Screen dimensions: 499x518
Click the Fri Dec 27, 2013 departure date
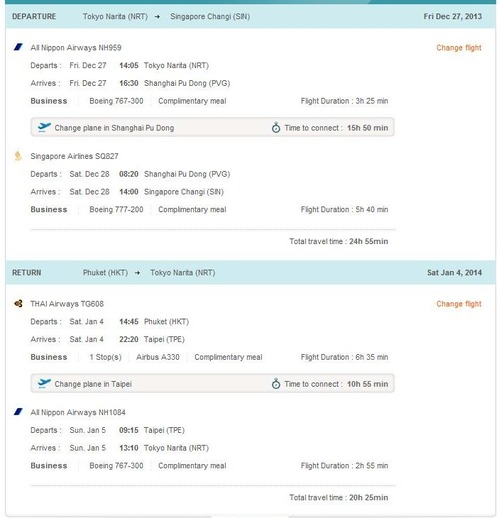point(453,16)
